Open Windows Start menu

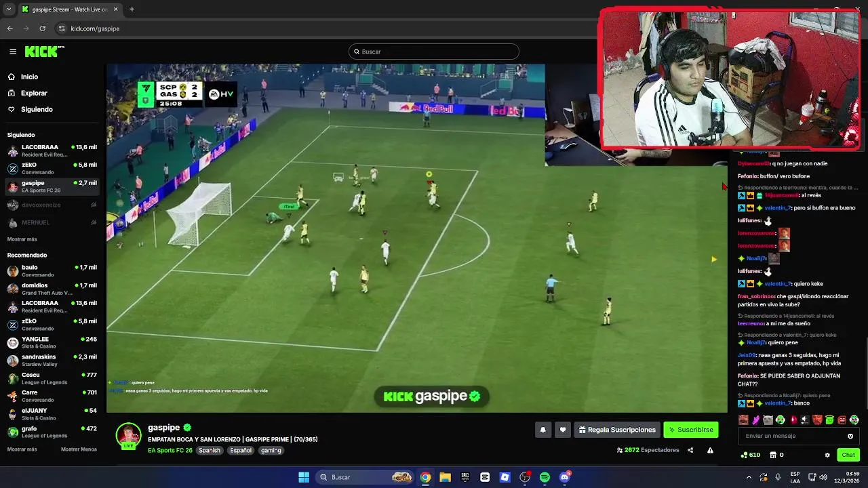(x=304, y=477)
